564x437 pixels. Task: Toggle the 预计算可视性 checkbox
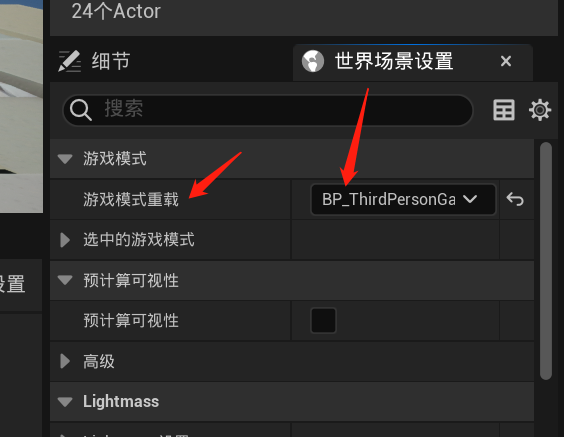click(x=323, y=320)
